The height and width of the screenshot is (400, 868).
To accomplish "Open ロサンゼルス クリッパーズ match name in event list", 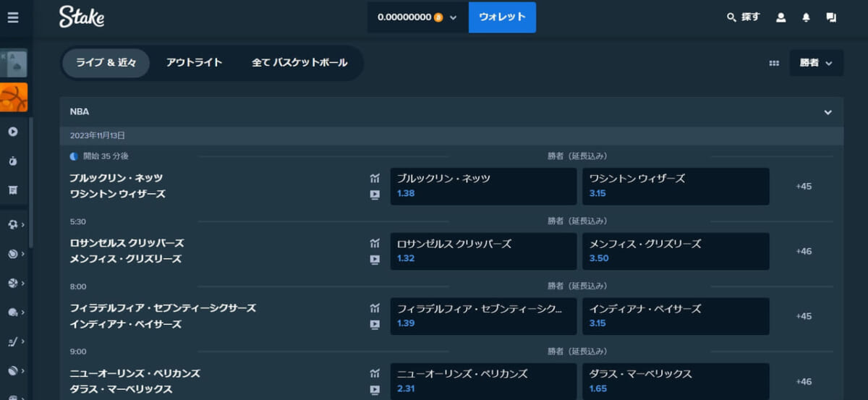I will coord(127,243).
